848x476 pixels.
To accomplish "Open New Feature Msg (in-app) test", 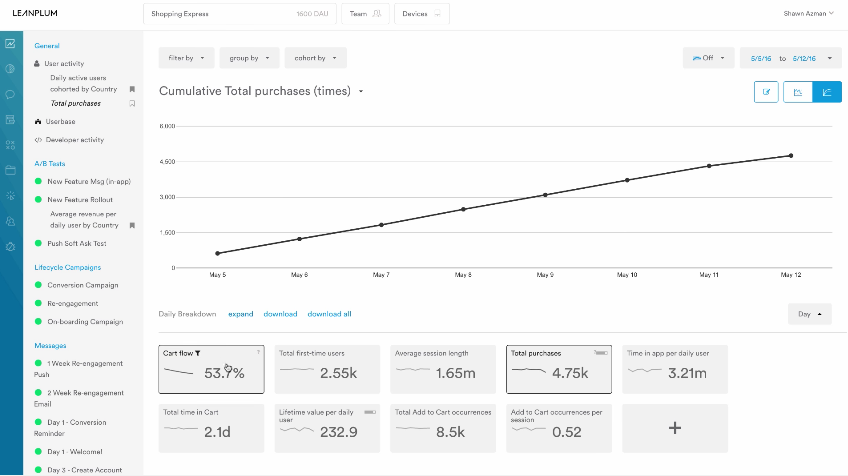I will [x=89, y=182].
